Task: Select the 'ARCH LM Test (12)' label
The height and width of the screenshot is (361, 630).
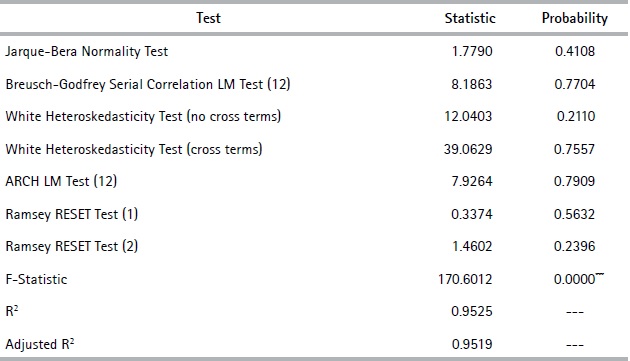Action: [61, 181]
